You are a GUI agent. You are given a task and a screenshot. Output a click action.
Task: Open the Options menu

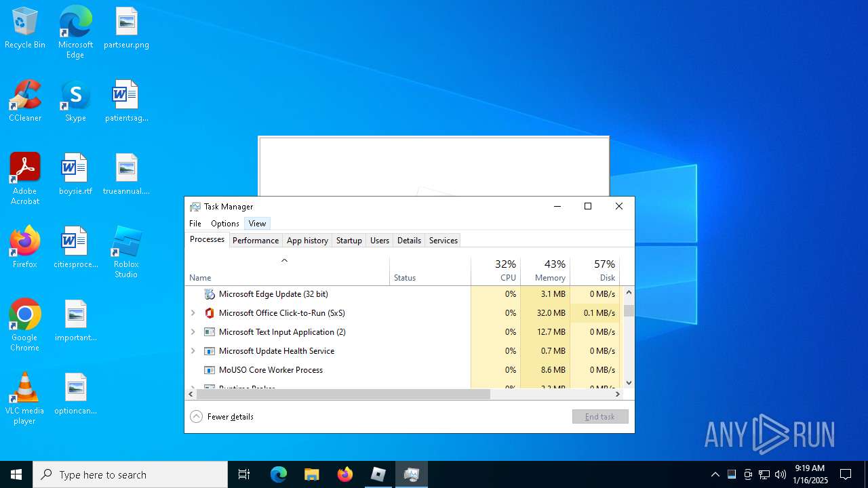224,224
